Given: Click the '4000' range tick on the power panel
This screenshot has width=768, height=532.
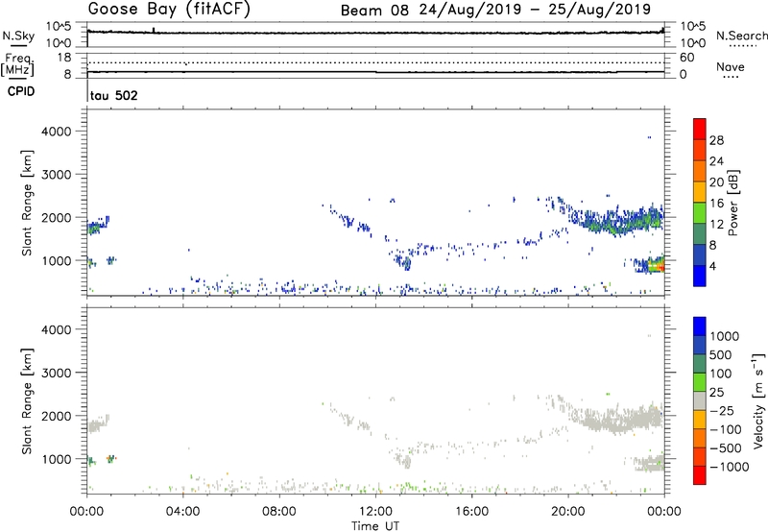Looking at the screenshot, I should pyautogui.click(x=57, y=132).
